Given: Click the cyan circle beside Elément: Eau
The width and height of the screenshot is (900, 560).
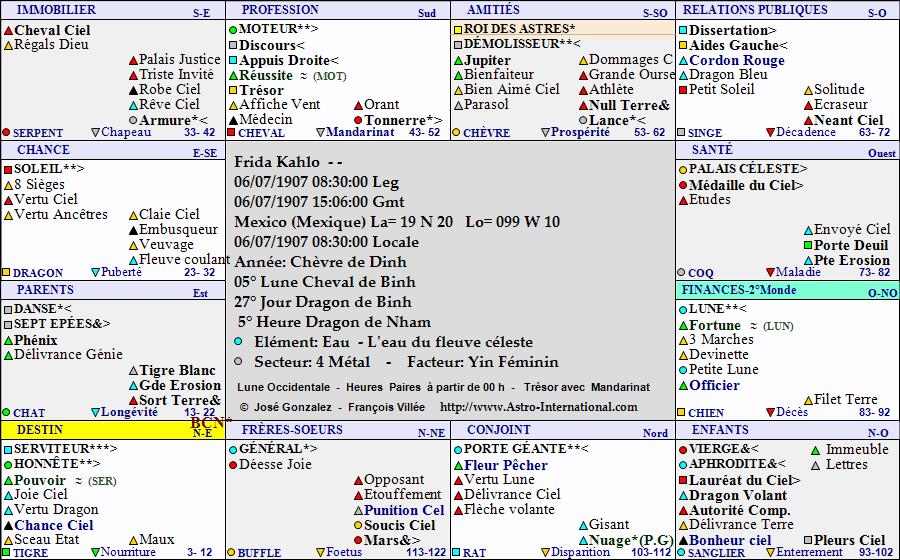Looking at the screenshot, I should (237, 342).
